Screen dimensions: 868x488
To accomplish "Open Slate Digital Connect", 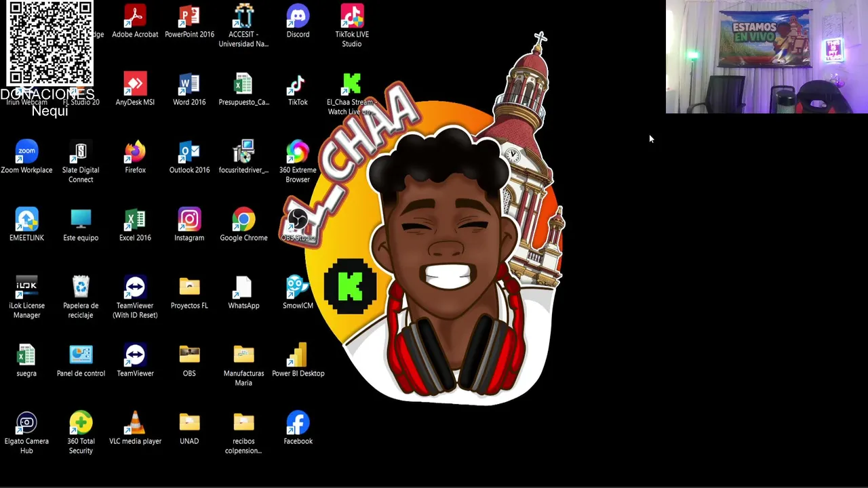I will tap(81, 162).
